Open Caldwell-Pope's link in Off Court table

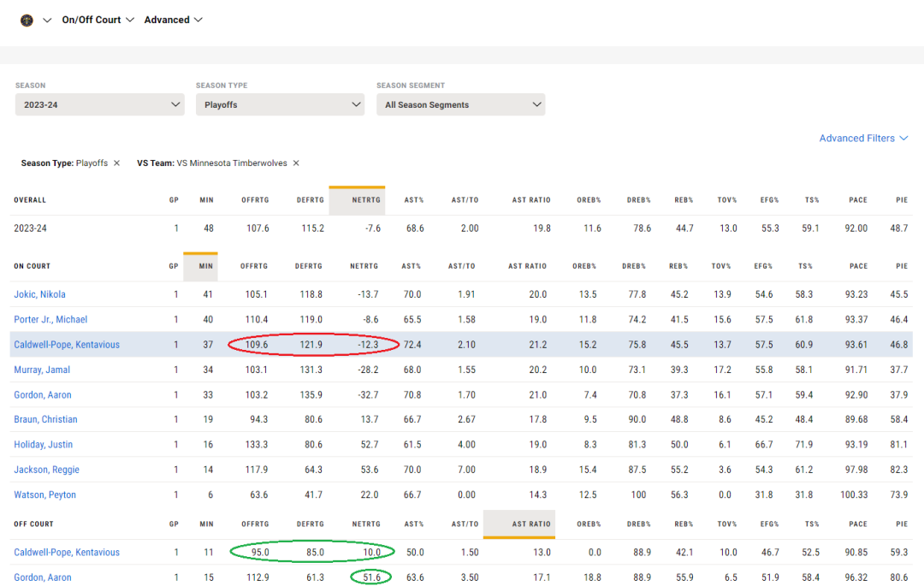tap(67, 553)
